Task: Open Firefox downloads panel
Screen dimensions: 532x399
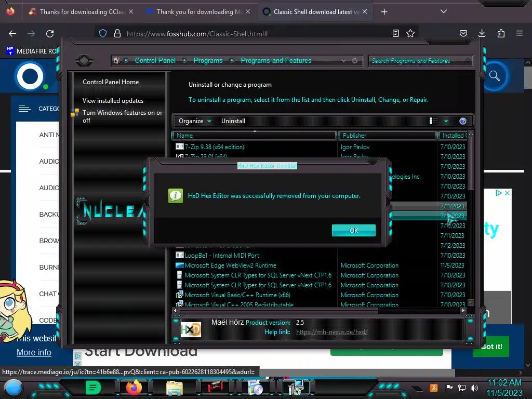Action: click(482, 33)
